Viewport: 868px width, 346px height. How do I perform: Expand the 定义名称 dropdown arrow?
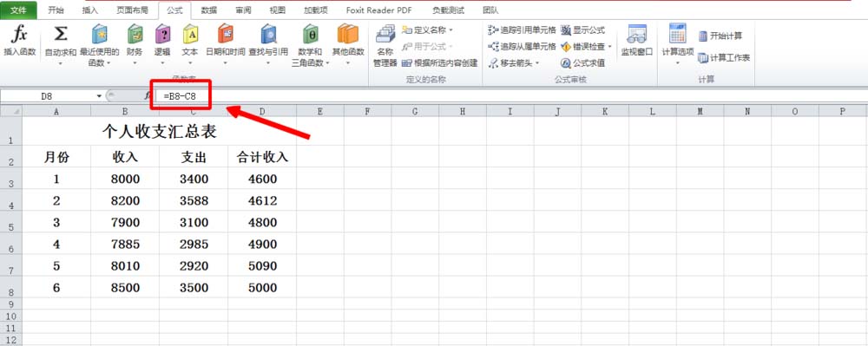[450, 29]
